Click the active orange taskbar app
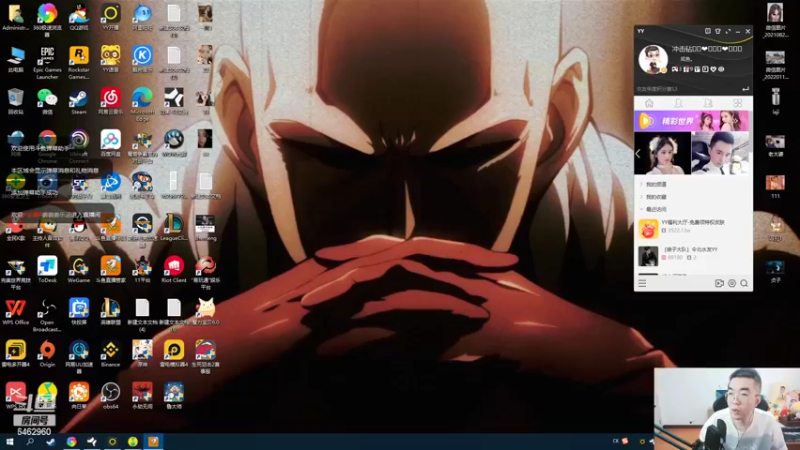Image resolution: width=800 pixels, height=450 pixels. pos(153,442)
